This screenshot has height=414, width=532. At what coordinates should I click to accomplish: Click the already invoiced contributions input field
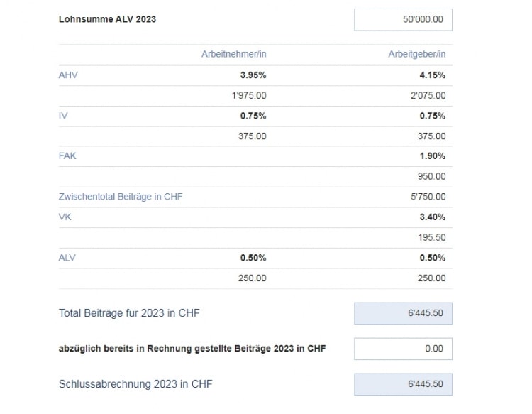tap(403, 349)
